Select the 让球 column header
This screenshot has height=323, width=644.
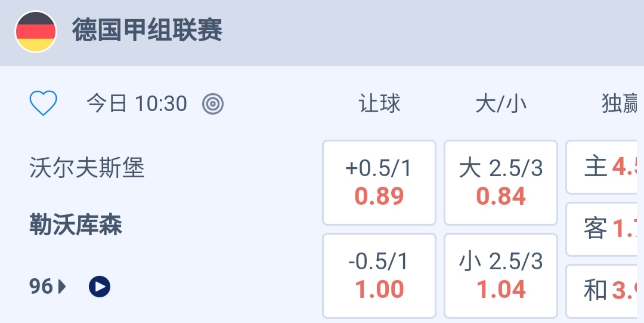pos(379,104)
